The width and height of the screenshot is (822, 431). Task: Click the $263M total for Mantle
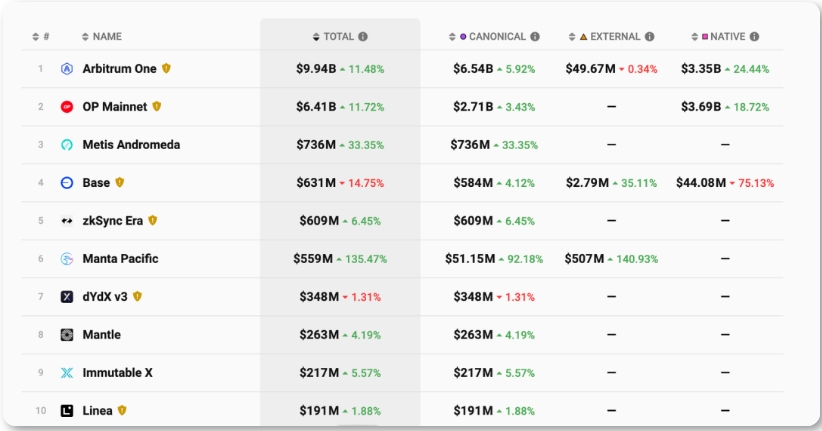(319, 335)
